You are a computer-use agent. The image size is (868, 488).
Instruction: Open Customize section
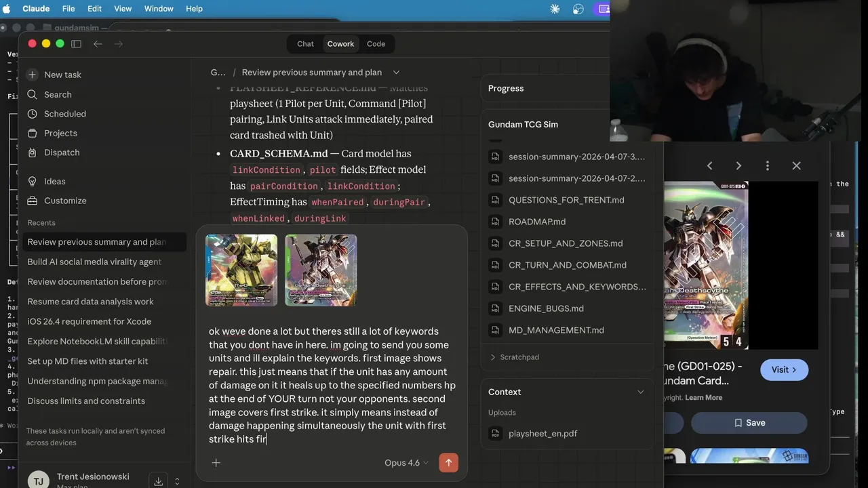coord(65,201)
